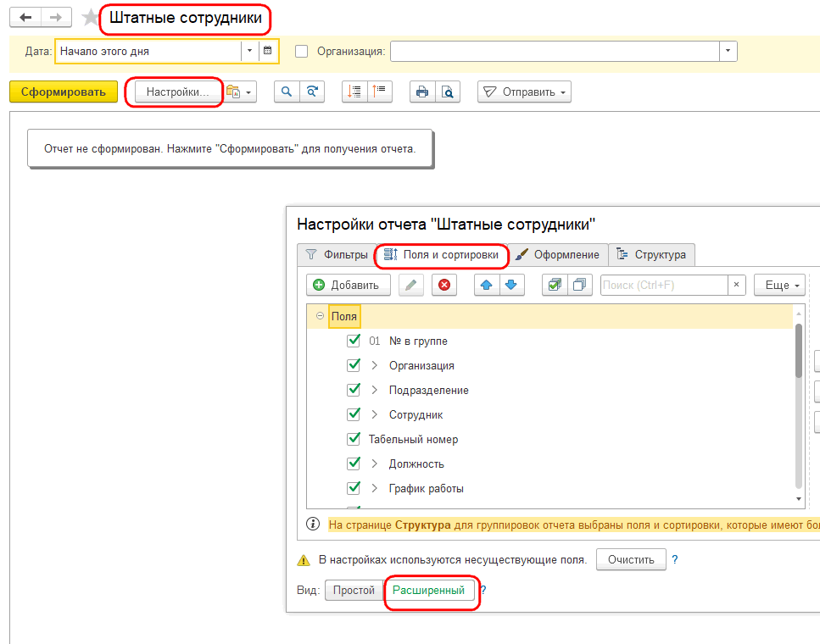Focus the Поиск (Ctrl+F) search field
Viewport: 820px width, 644px height.
(x=664, y=285)
